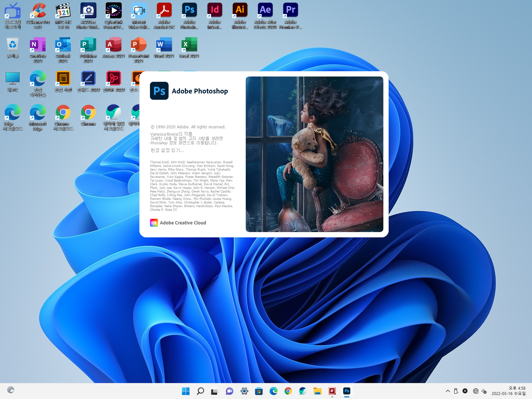Select the 내 PC desktop icon
532x399 pixels.
click(x=13, y=81)
